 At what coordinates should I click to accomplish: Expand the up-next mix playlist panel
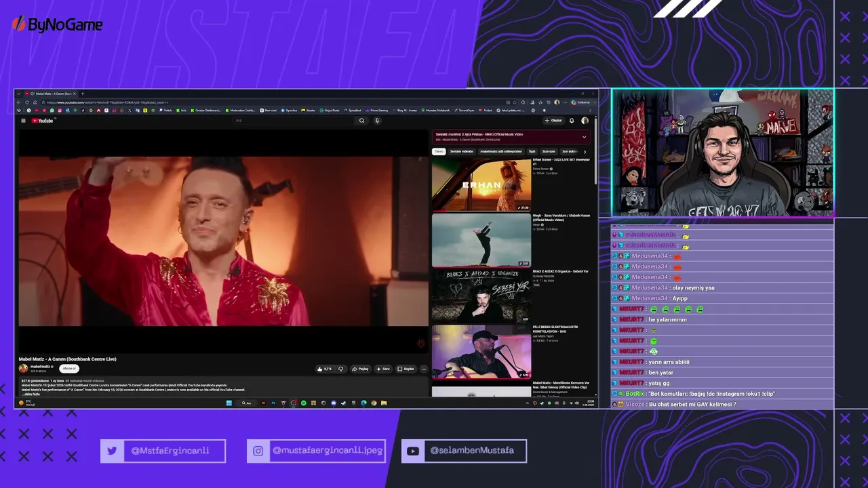584,137
